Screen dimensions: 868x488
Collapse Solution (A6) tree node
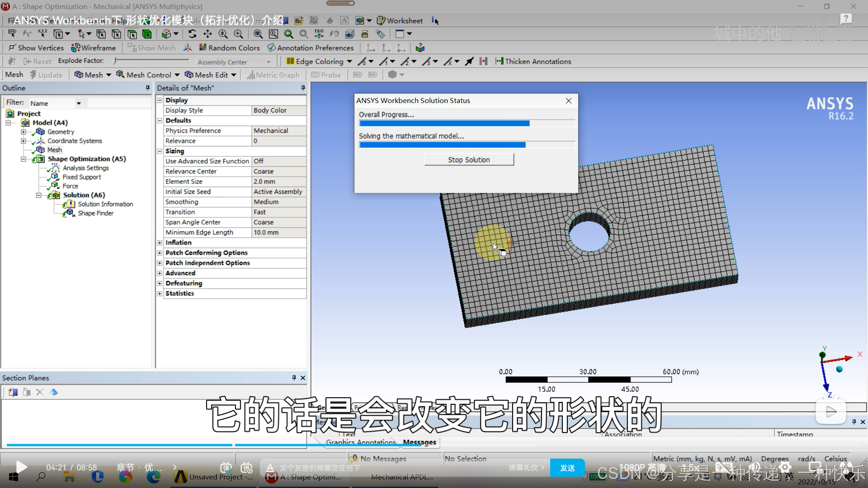point(39,195)
